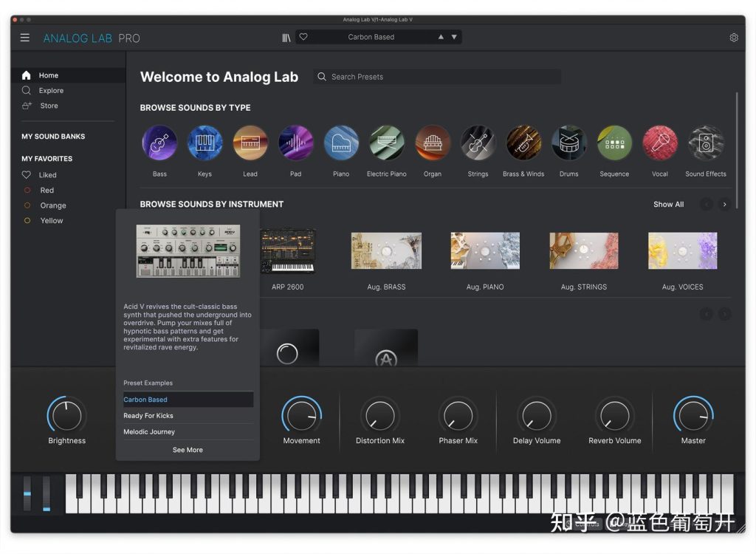Browse Organ sounds icon

[x=433, y=143]
